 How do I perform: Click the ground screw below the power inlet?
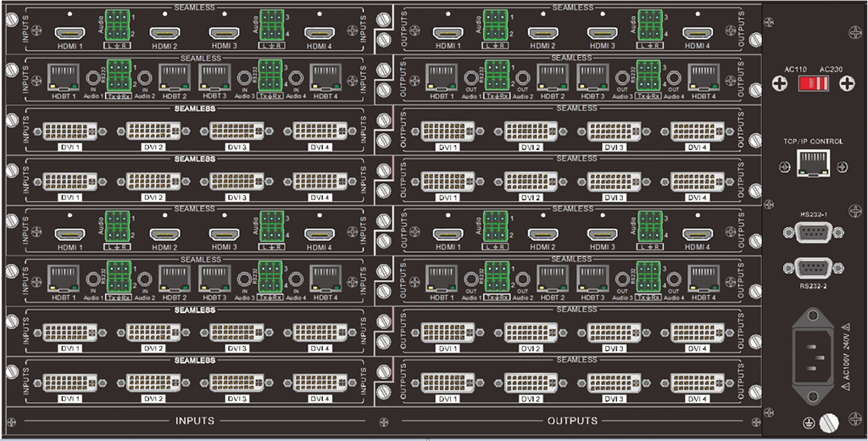[828, 421]
